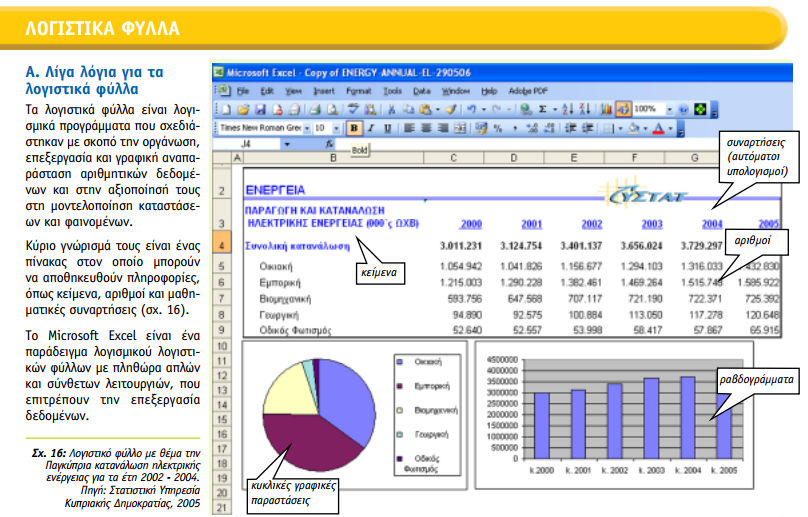
Task: Click the Open folder icon in toolbar
Action: (243, 109)
